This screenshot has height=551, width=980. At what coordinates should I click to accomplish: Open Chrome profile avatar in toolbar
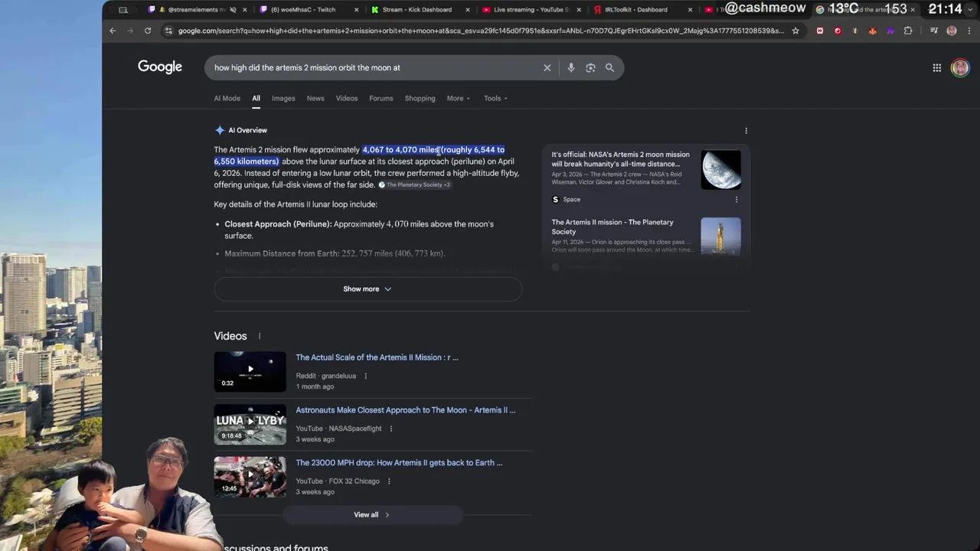(952, 31)
